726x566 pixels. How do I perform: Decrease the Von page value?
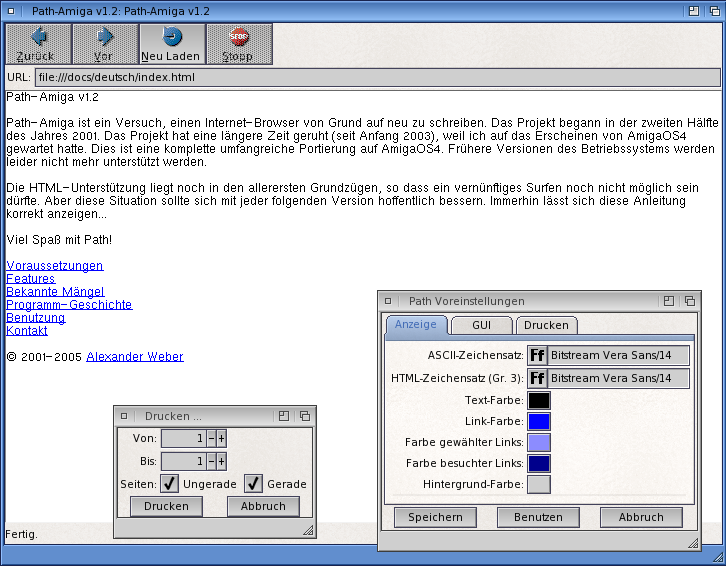[x=211, y=438]
